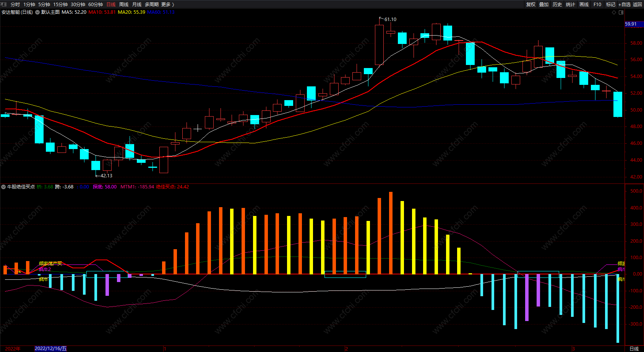Click the 安达智能(日线) stock title
This screenshot has width=644, height=352.
17,12
